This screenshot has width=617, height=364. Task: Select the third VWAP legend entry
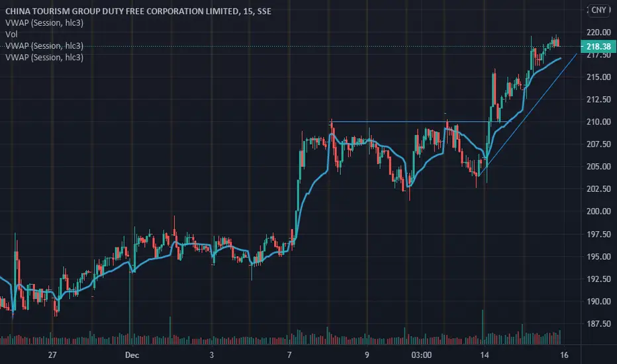pyautogui.click(x=44, y=46)
